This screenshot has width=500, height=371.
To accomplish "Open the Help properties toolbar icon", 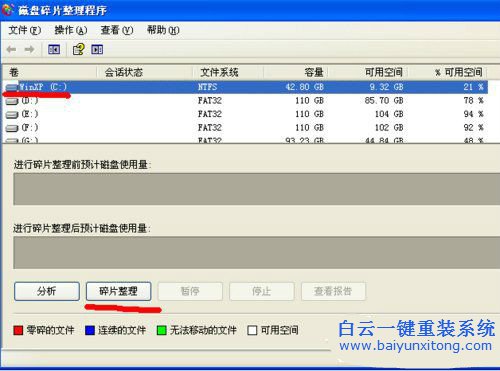I will click(x=79, y=49).
